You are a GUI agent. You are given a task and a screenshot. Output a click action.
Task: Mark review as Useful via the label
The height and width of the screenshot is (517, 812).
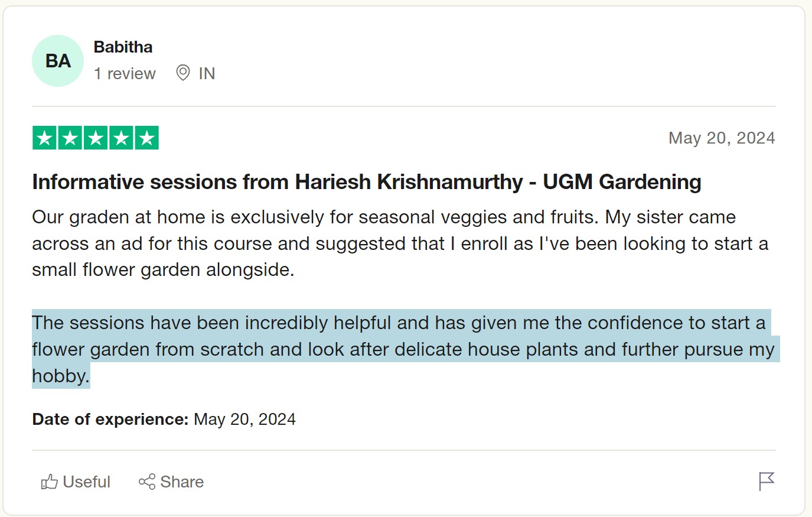click(86, 482)
